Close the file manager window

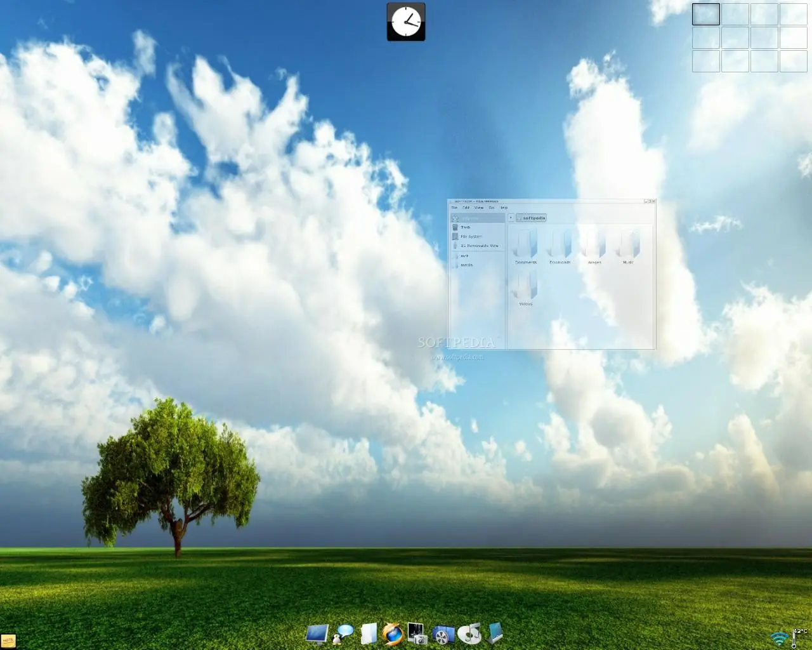[653, 201]
